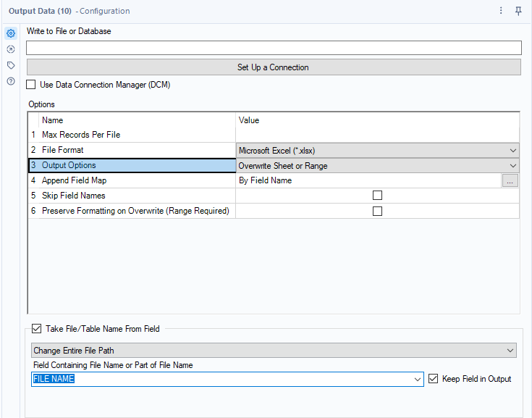Image resolution: width=532 pixels, height=418 pixels.
Task: Enable Use Data Connection Manager (DCM)
Action: point(31,85)
